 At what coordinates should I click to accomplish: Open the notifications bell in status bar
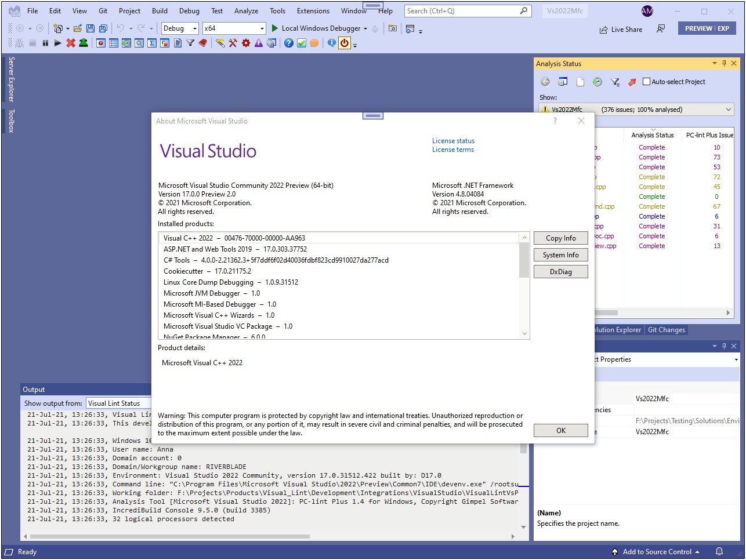coord(719,551)
